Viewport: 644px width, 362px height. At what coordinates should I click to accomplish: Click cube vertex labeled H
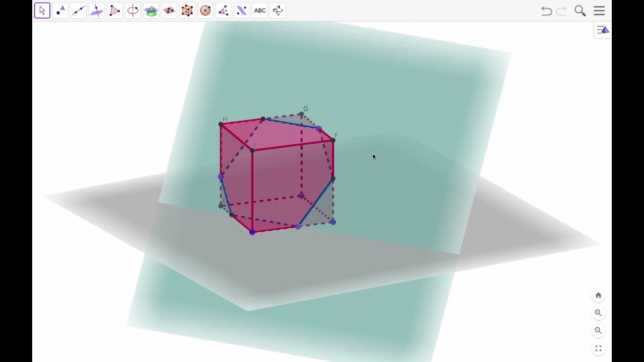(221, 124)
